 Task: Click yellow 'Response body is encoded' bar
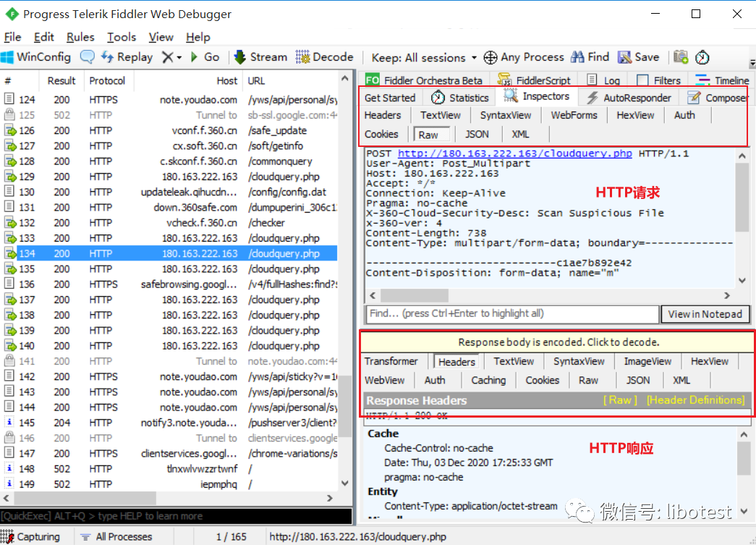tap(558, 342)
